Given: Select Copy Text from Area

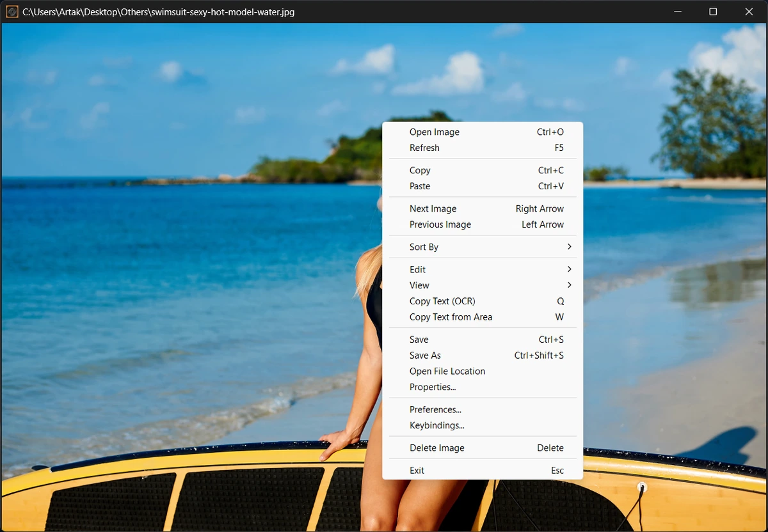Looking at the screenshot, I should pyautogui.click(x=483, y=317).
